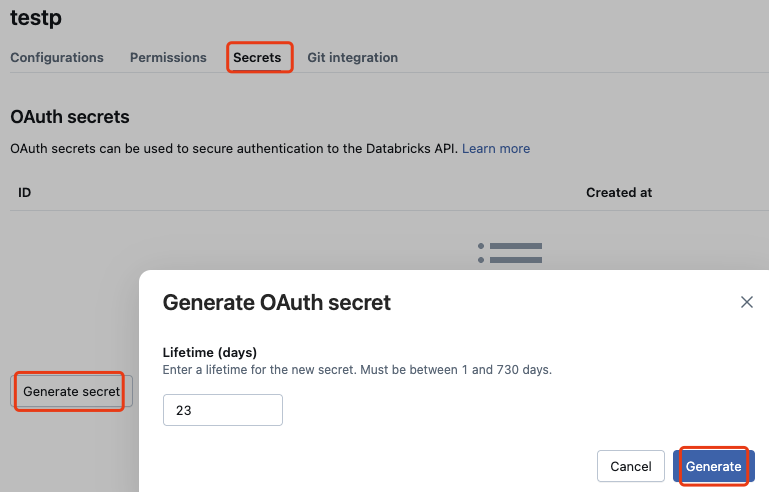
Task: Open the Learn more link
Action: coord(496,149)
